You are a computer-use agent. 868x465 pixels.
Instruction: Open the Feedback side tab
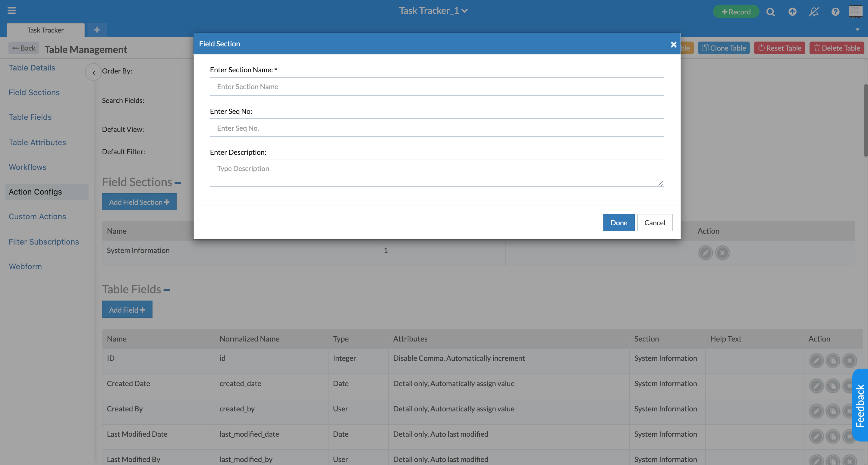point(860,405)
